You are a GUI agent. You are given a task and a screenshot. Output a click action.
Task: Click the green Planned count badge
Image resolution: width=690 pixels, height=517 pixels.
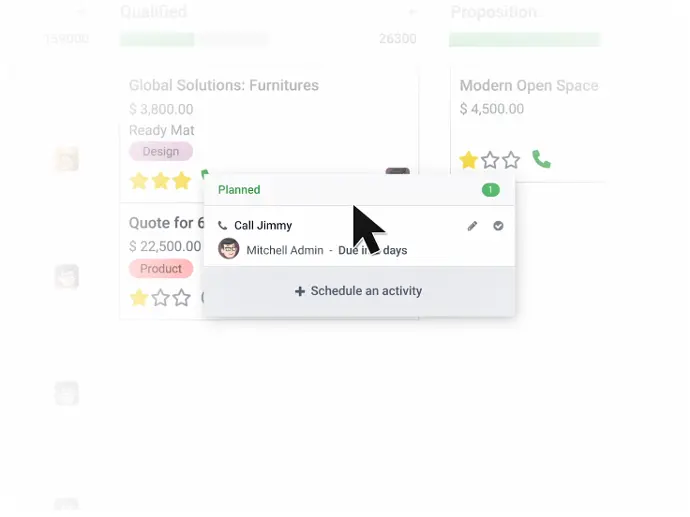click(491, 190)
